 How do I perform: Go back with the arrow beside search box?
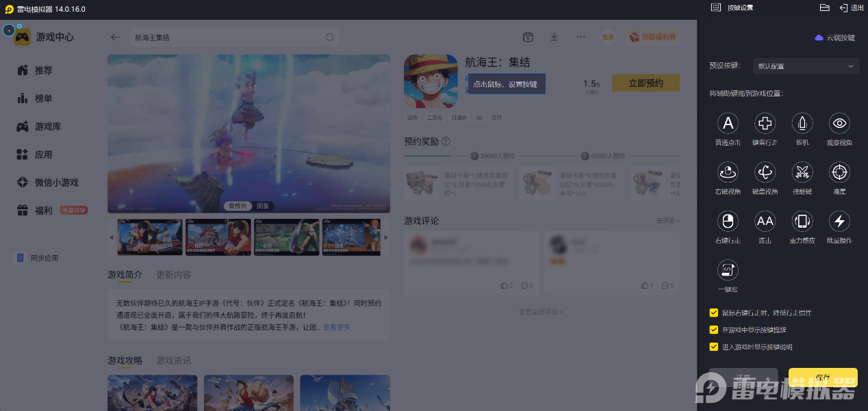click(115, 38)
